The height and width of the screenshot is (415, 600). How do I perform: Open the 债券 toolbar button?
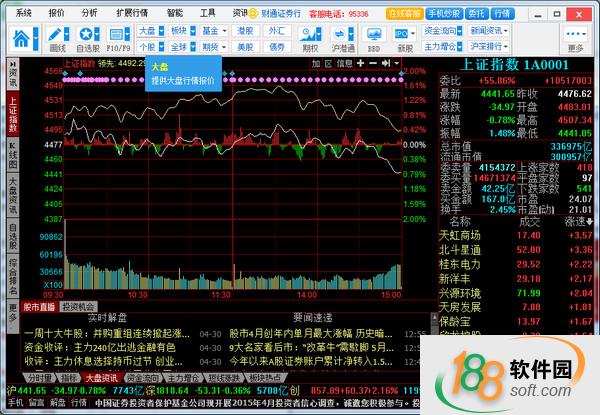(x=277, y=47)
